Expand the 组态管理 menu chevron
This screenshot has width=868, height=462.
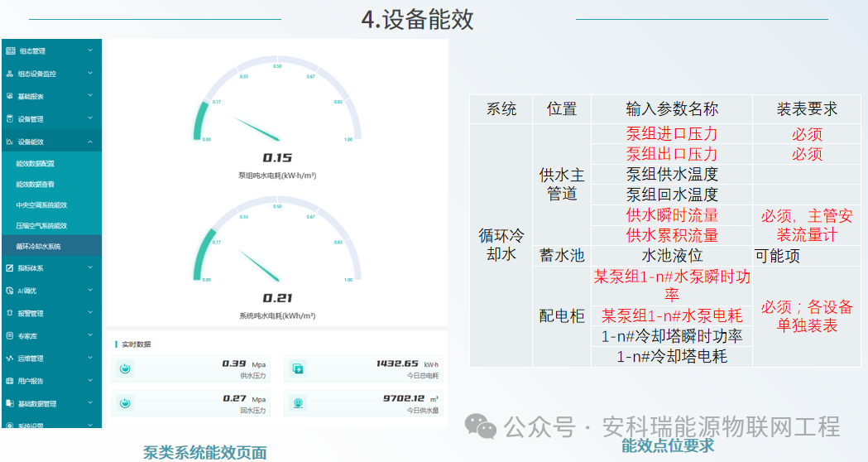click(90, 51)
